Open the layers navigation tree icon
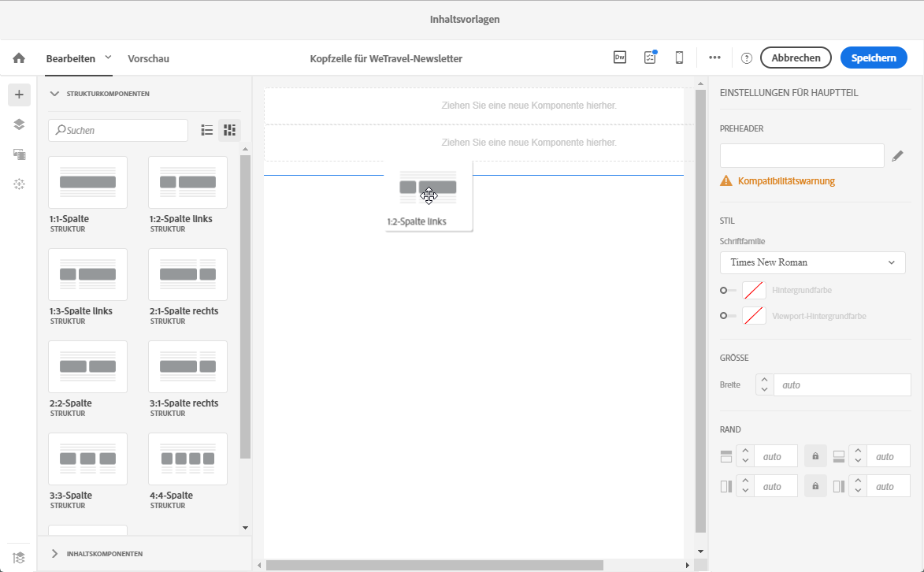The width and height of the screenshot is (924, 572). pyautogui.click(x=19, y=124)
